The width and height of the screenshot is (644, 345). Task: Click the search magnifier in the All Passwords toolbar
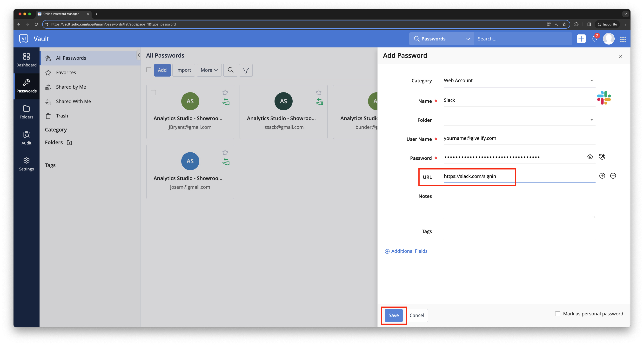230,70
